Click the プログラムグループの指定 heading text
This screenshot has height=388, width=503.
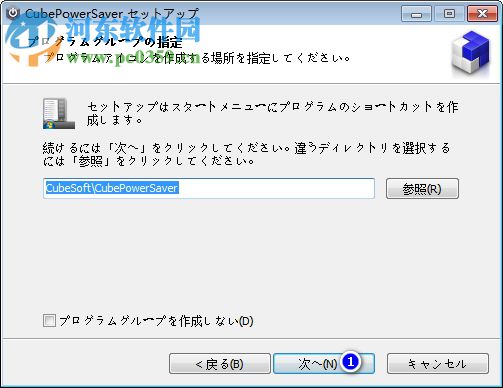(105, 42)
